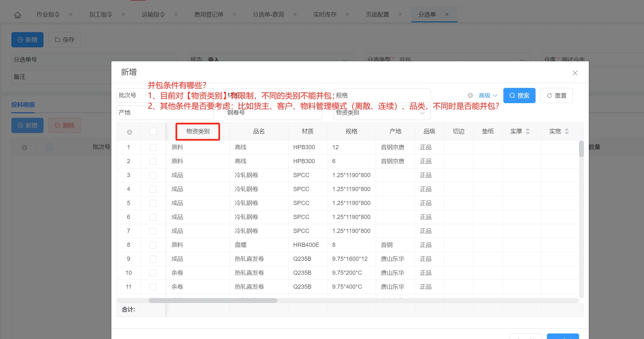Close the 分选单-查询 tab
Viewport: 644px width, 339px height.
point(295,14)
